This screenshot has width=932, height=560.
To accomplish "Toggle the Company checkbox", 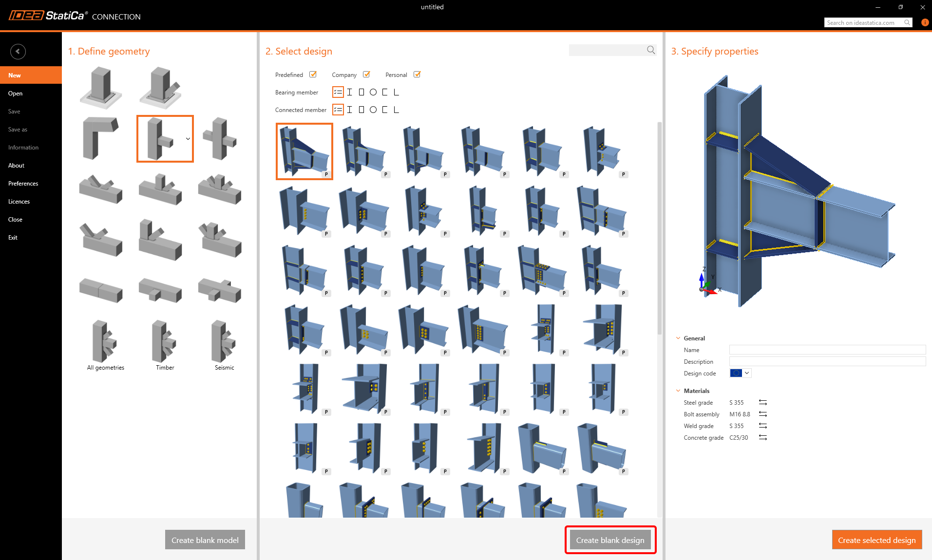I will tap(366, 75).
